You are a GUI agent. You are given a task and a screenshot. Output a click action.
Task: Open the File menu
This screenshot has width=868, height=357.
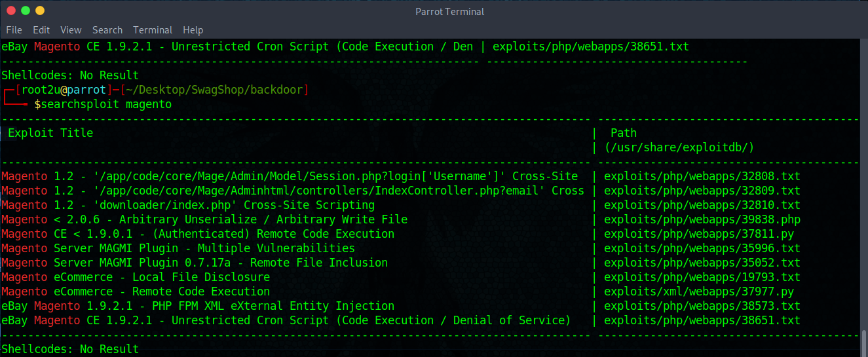tap(14, 29)
